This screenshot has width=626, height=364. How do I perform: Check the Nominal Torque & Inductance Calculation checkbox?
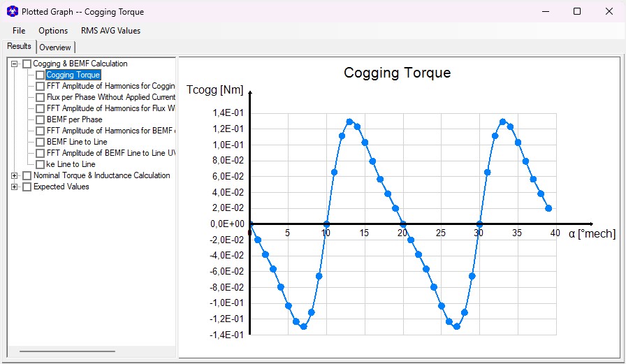[27, 175]
